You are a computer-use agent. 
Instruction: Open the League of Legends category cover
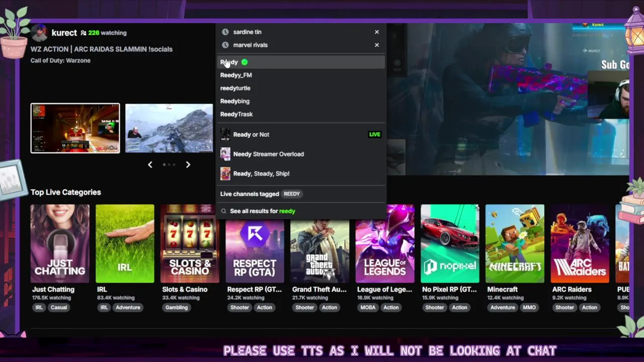385,243
